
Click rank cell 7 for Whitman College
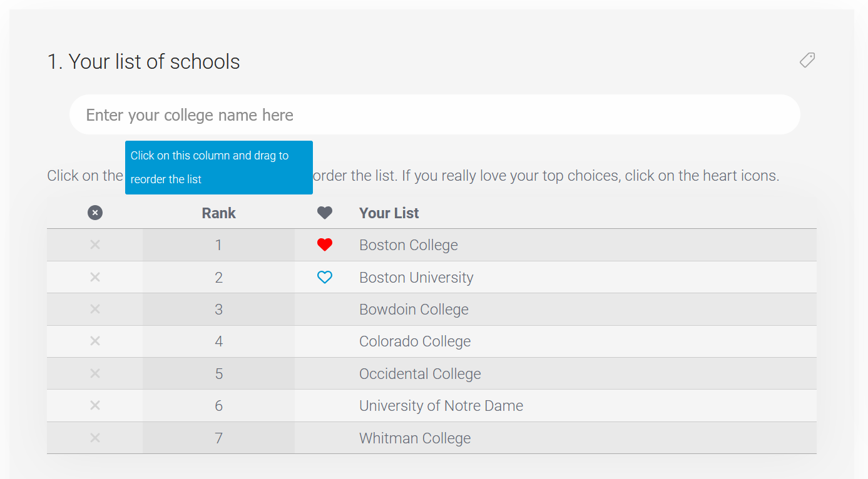(218, 438)
